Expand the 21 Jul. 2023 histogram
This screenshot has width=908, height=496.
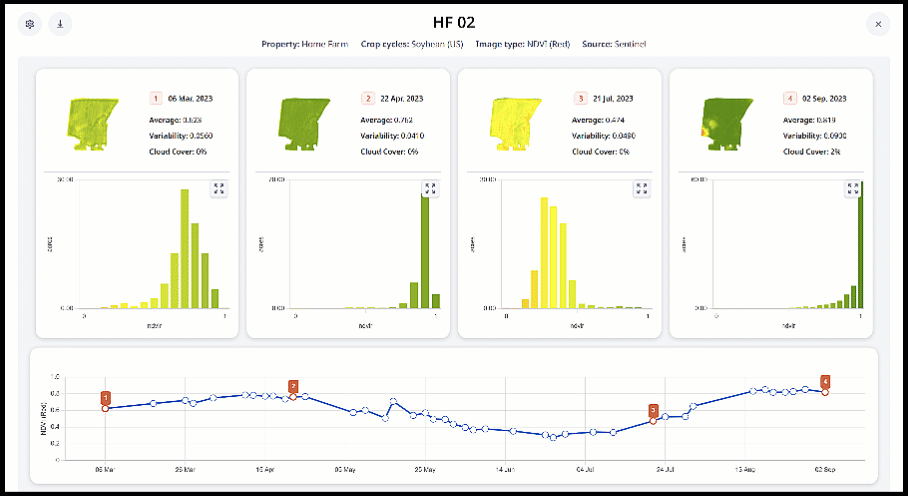641,188
